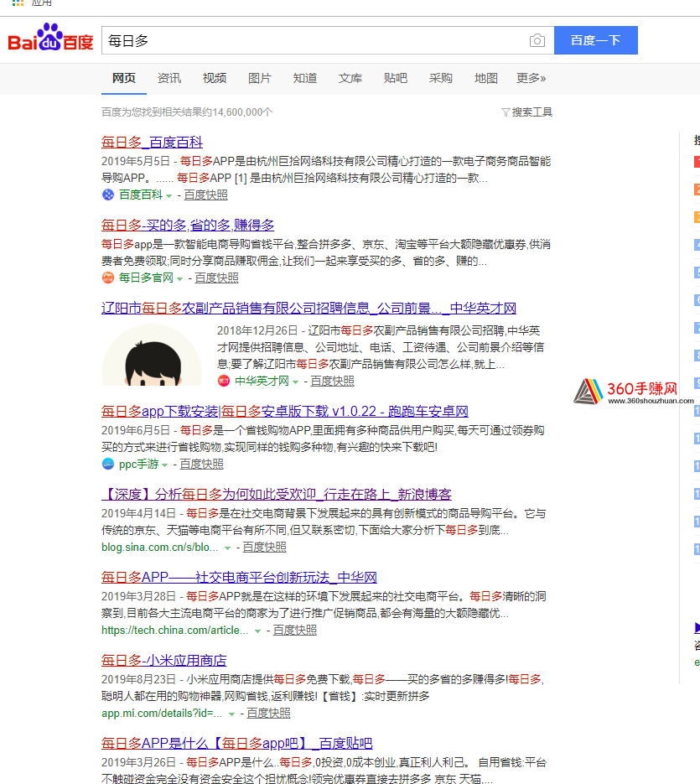The height and width of the screenshot is (784, 700).
Task: Open the 更多» tab menu
Action: click(531, 78)
